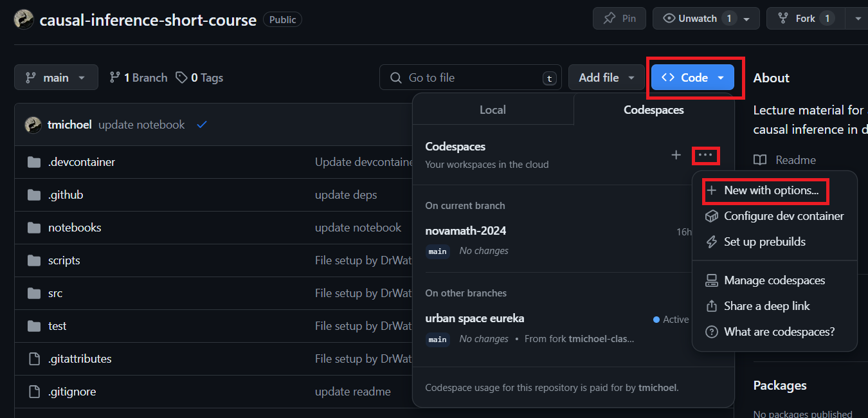The height and width of the screenshot is (418, 868).
Task: Open the Fork options dropdown arrow
Action: (858, 19)
